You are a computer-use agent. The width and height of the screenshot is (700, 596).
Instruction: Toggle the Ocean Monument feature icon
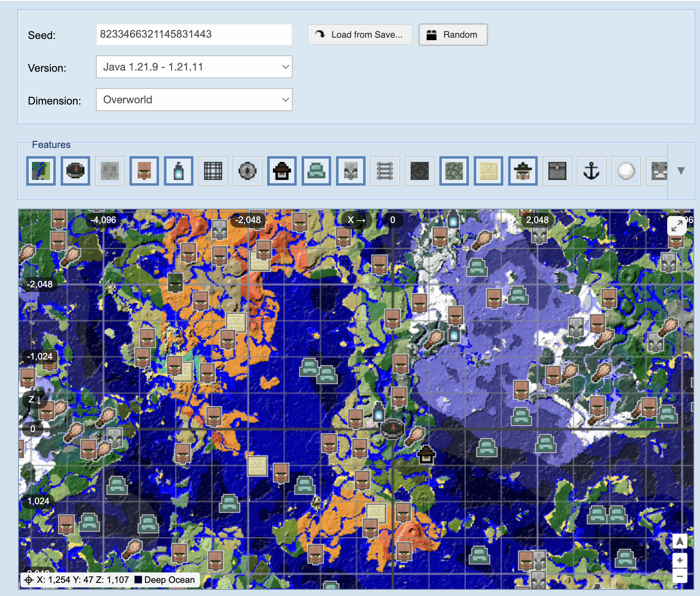click(x=316, y=171)
